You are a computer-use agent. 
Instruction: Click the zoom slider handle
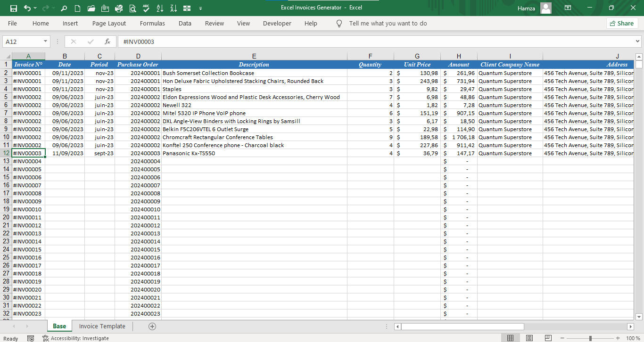[x=590, y=338]
